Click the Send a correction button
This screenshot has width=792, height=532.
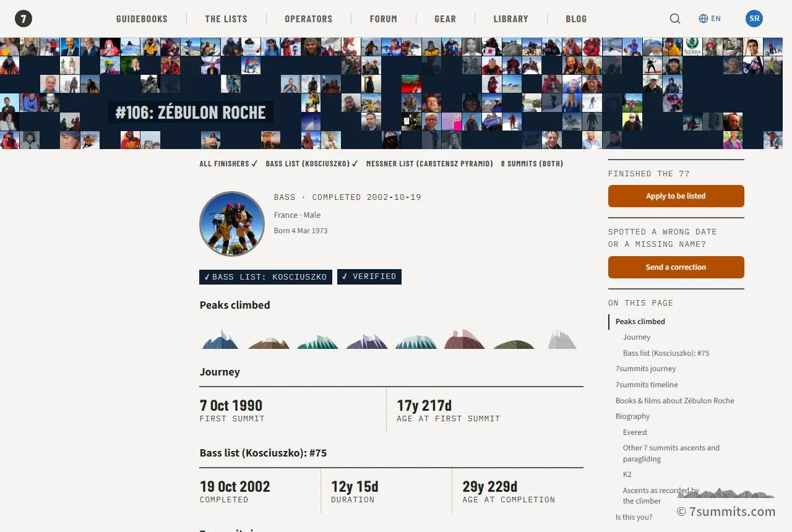[x=676, y=267]
